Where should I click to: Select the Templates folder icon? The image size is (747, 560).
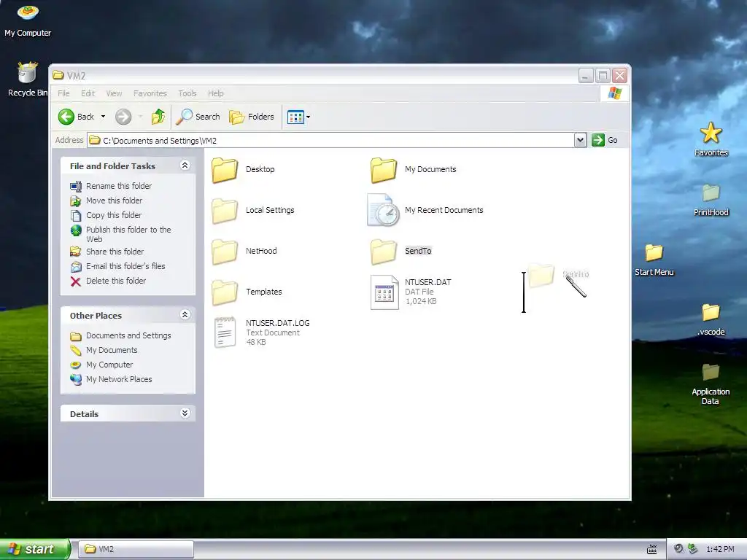point(225,292)
